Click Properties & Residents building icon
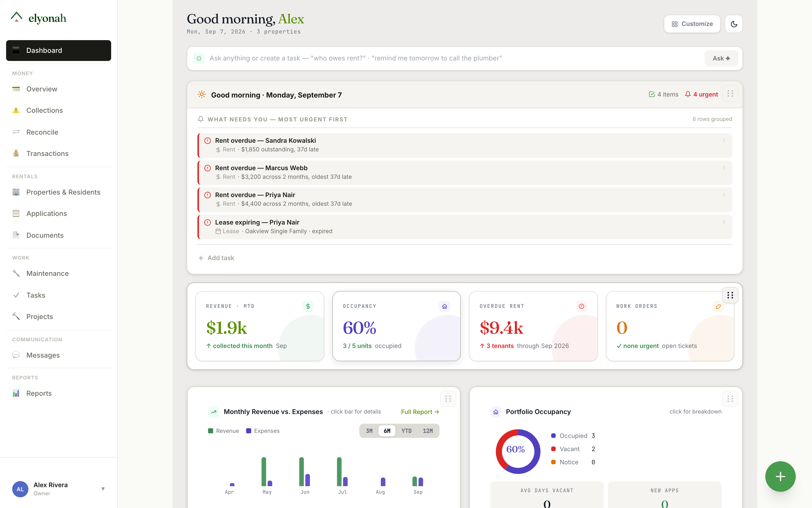 [16, 192]
